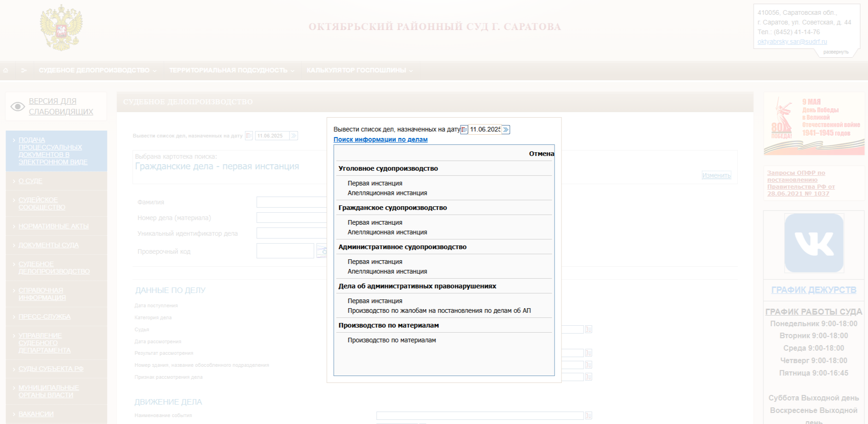The height and width of the screenshot is (424, 868).
Task: Click the go arrow beside popup date field
Action: 506,130
